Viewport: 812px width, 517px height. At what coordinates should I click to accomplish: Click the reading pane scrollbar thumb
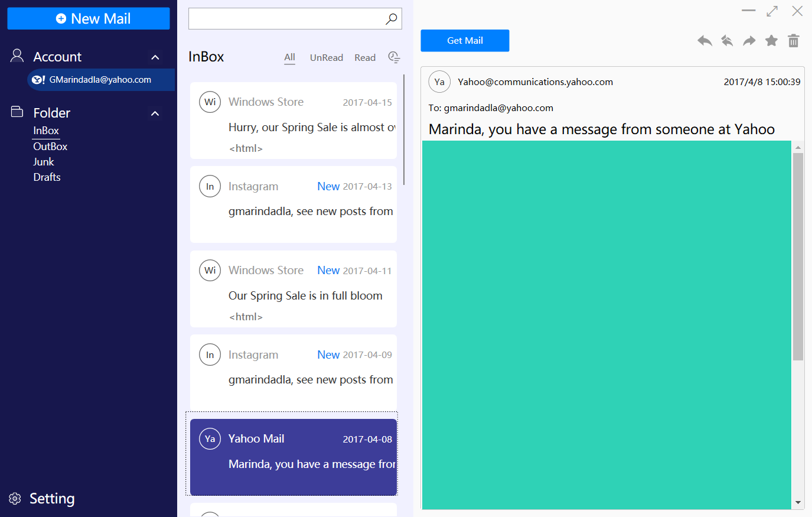tap(798, 256)
